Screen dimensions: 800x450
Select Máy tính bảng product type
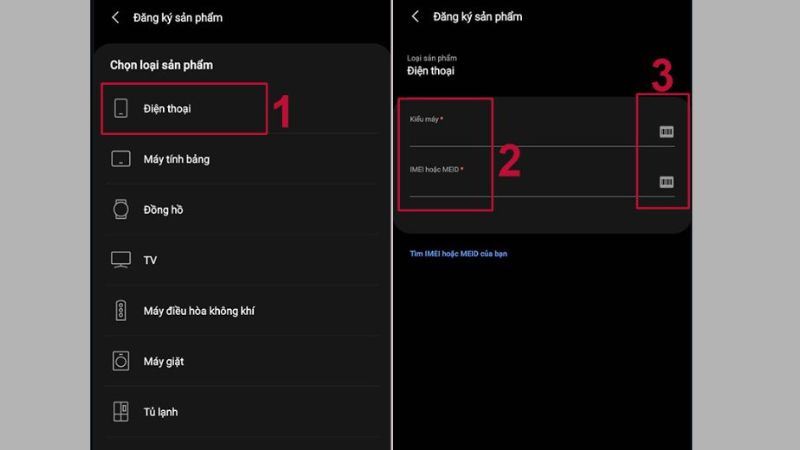coord(242,159)
